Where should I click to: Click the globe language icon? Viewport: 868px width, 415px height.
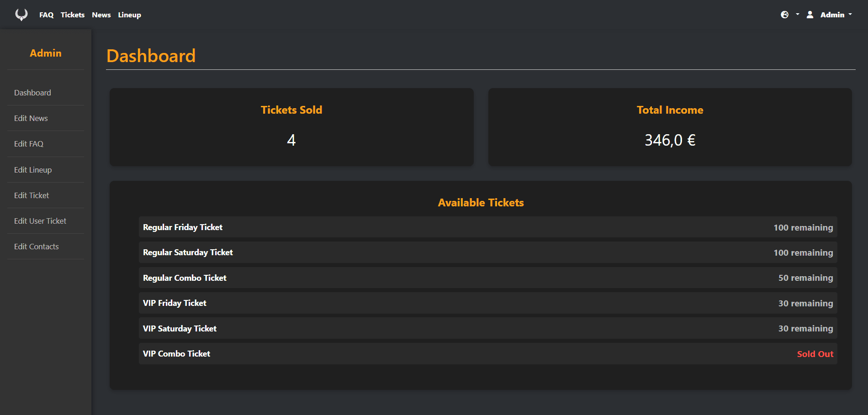tap(785, 15)
